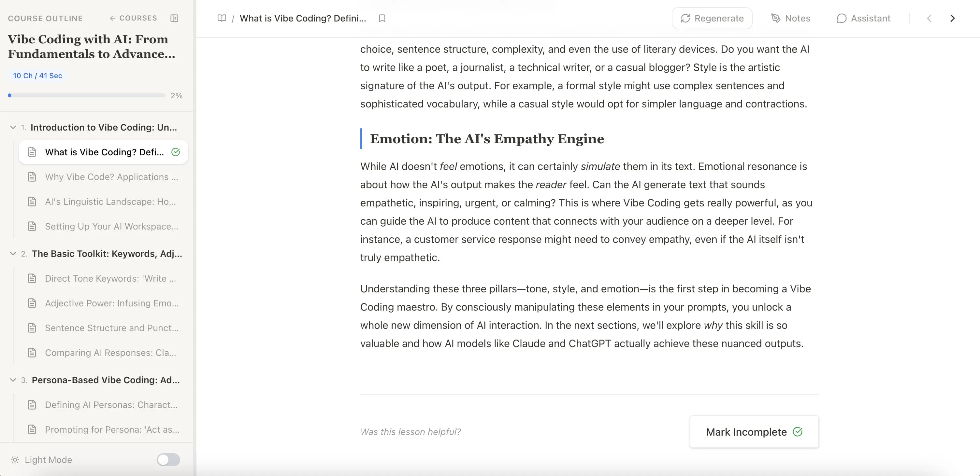This screenshot has width=980, height=476.
Task: Collapse the sidebar panel icon
Action: click(174, 18)
